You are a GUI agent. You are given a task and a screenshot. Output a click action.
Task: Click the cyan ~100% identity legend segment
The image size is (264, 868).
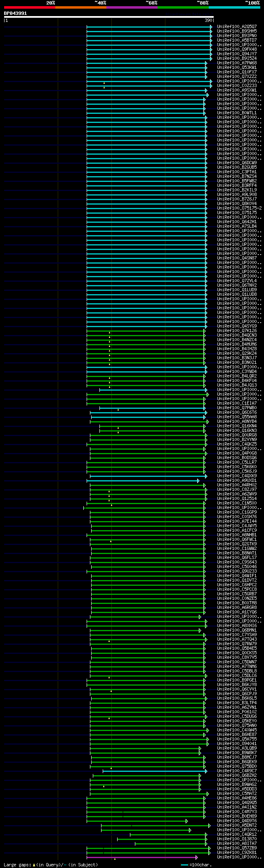(x=234, y=7)
